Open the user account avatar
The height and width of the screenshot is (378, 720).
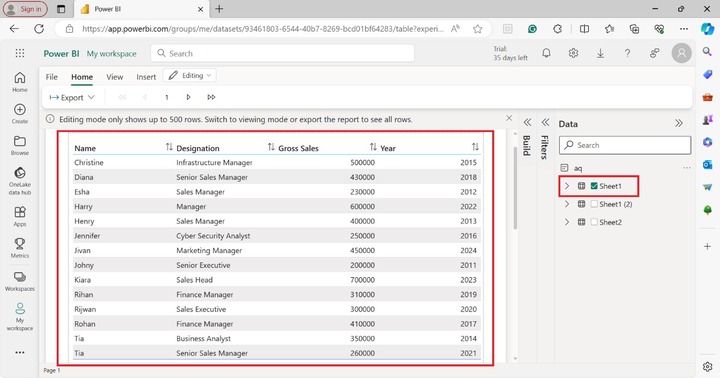point(681,53)
